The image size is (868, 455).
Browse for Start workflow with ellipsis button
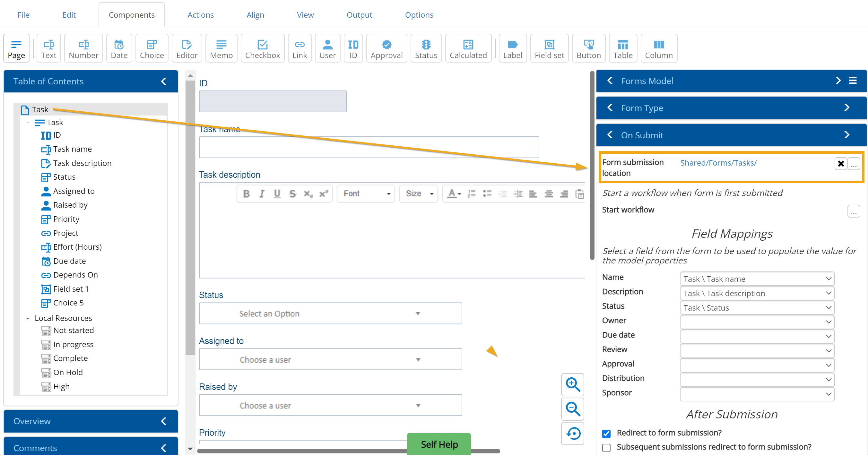[853, 211]
